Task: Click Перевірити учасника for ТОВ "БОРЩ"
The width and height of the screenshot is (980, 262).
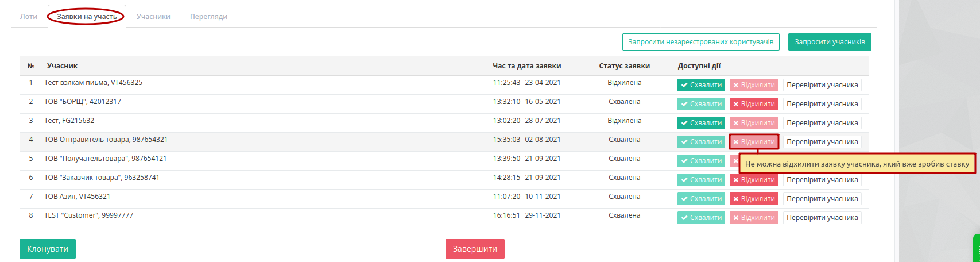Action: click(822, 104)
